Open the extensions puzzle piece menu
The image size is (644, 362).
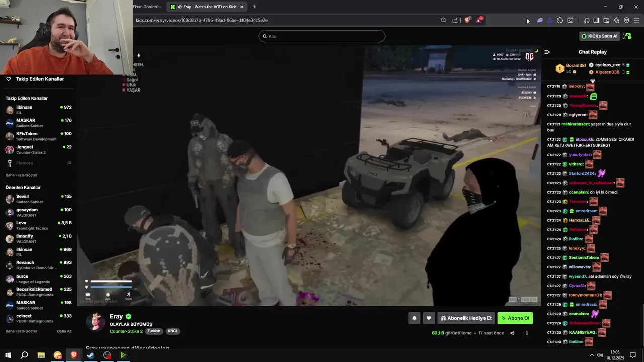pyautogui.click(x=560, y=20)
